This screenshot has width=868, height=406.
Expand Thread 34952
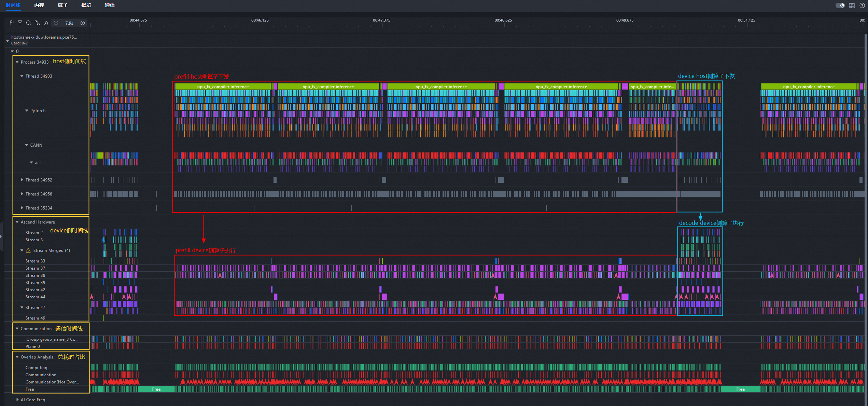click(22, 180)
